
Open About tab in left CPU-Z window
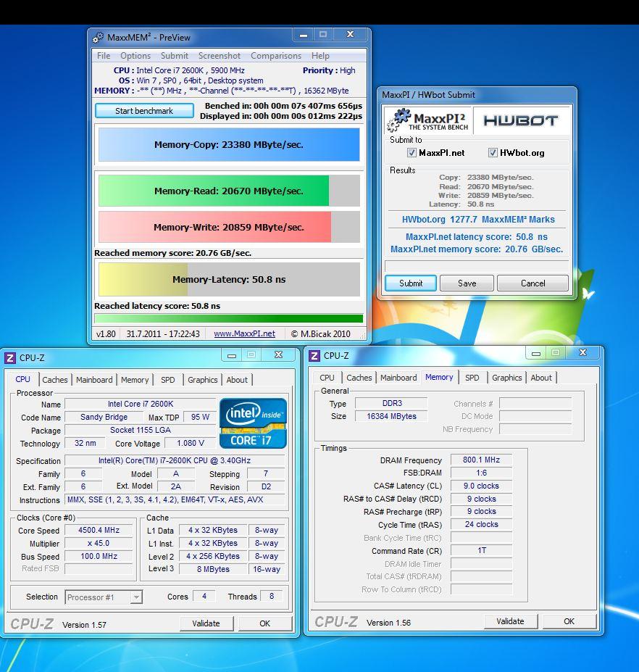pyautogui.click(x=237, y=380)
